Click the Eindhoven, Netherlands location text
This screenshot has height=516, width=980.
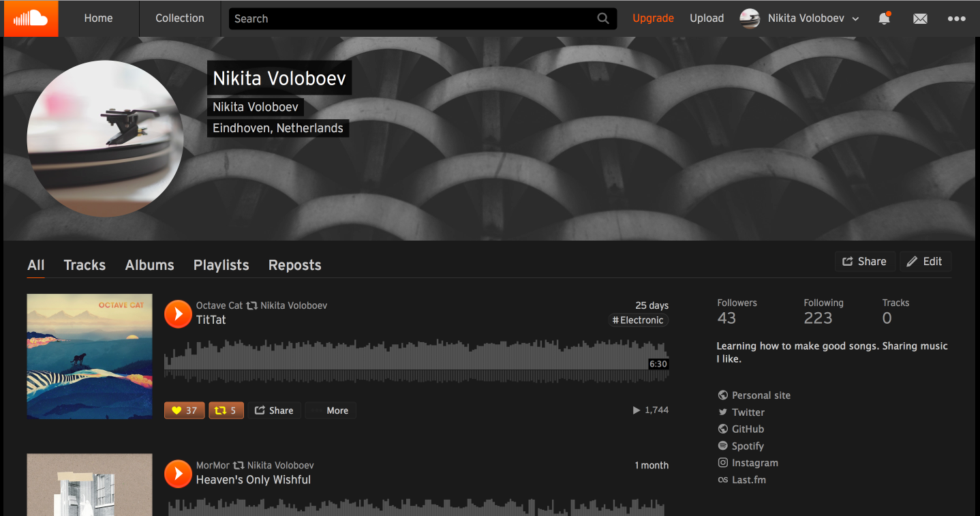click(x=278, y=128)
